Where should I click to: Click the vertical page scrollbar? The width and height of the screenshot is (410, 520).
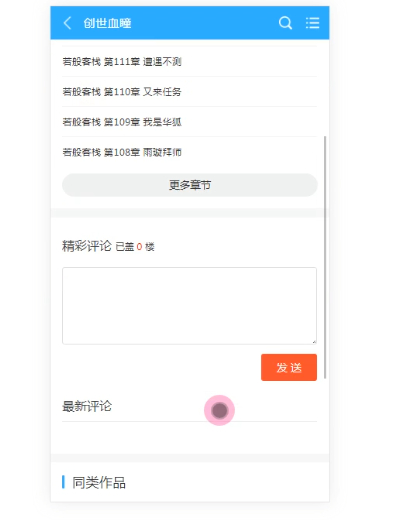pos(325,257)
